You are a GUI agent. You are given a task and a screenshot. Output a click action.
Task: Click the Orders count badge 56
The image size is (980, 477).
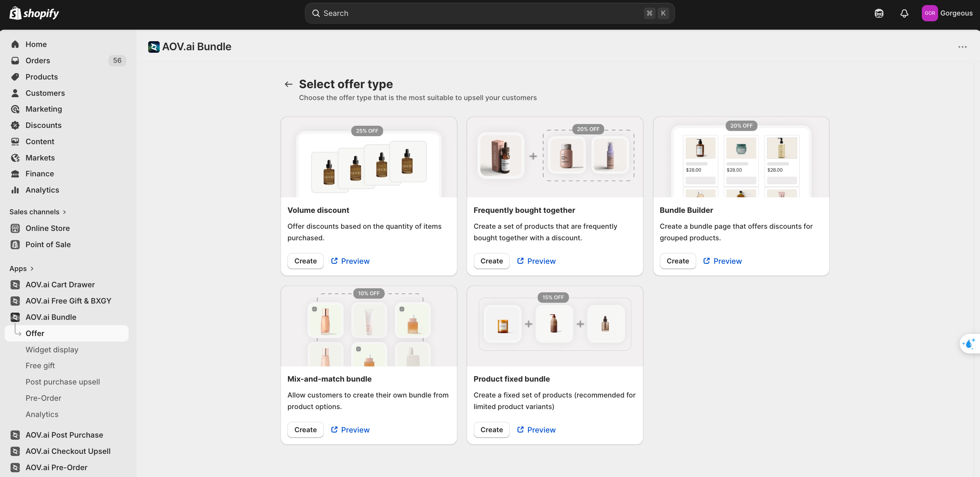point(117,60)
